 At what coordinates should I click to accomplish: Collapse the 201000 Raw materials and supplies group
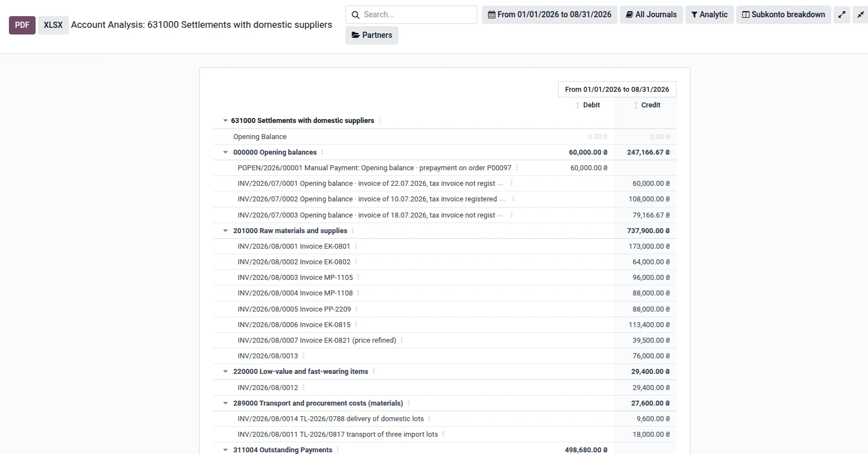coord(225,231)
